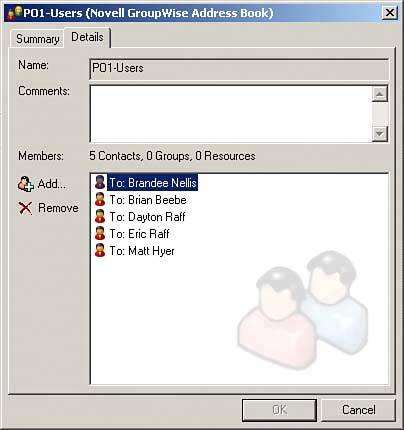Click inside the Comments text box

(x=231, y=114)
